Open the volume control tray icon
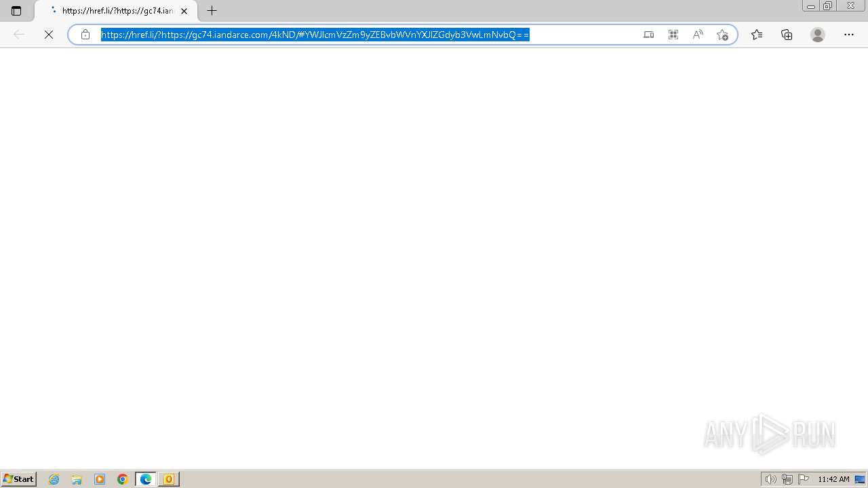Viewport: 868px width, 488px height. point(770,479)
